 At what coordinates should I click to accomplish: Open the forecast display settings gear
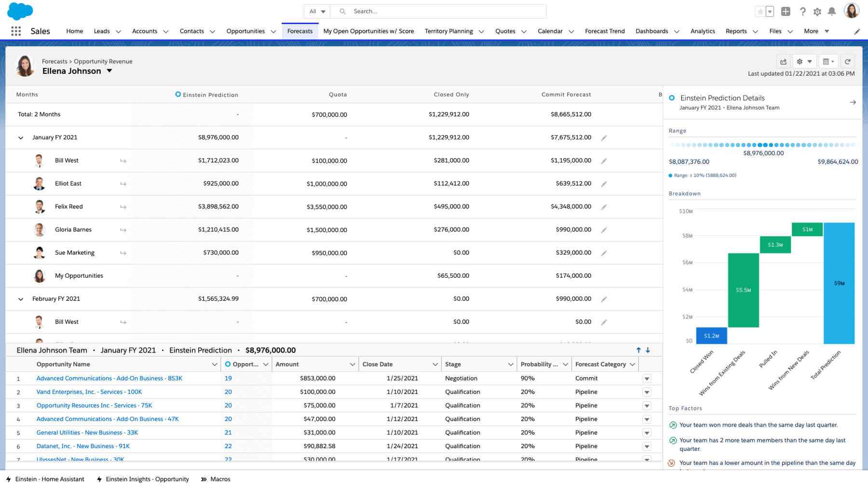tap(804, 61)
